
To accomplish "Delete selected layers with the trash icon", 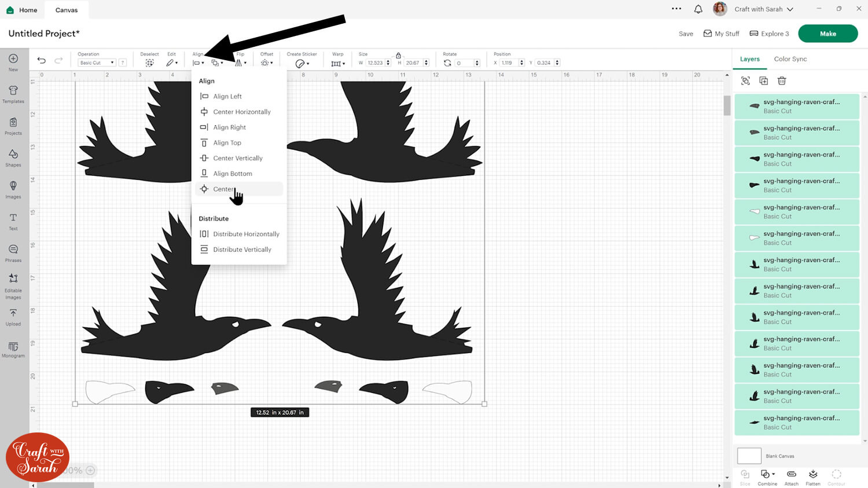I will tap(782, 81).
